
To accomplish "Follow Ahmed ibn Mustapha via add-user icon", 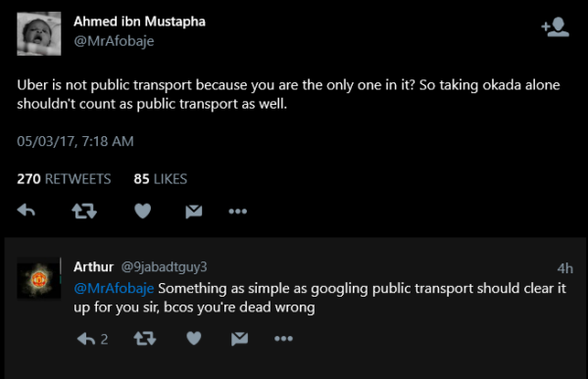I will 555,27.
